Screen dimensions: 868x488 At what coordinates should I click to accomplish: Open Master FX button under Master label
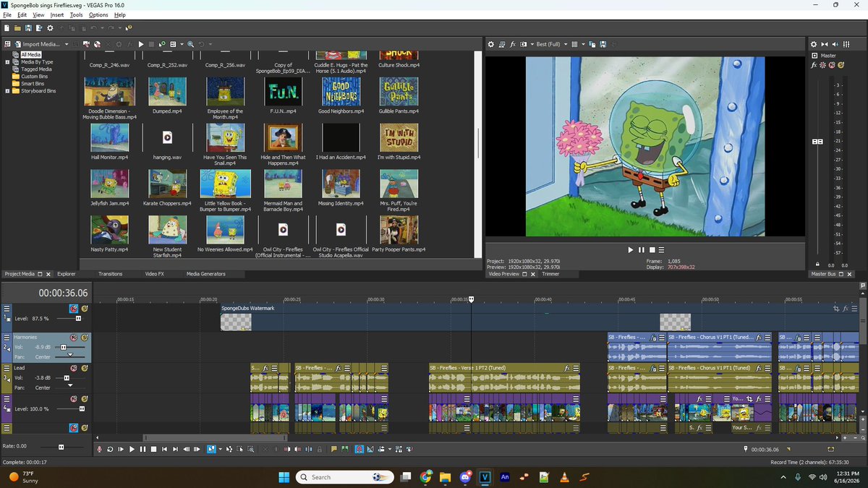814,65
